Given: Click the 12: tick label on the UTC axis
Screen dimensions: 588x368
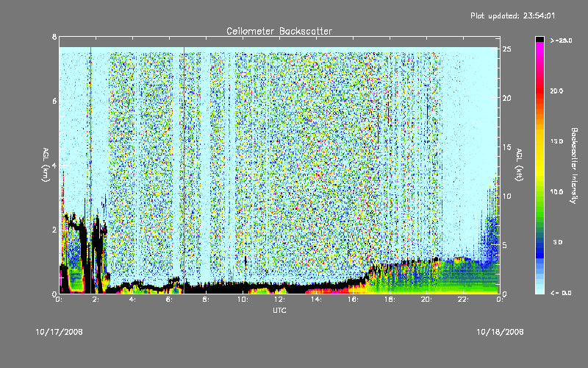Looking at the screenshot, I should [279, 300].
